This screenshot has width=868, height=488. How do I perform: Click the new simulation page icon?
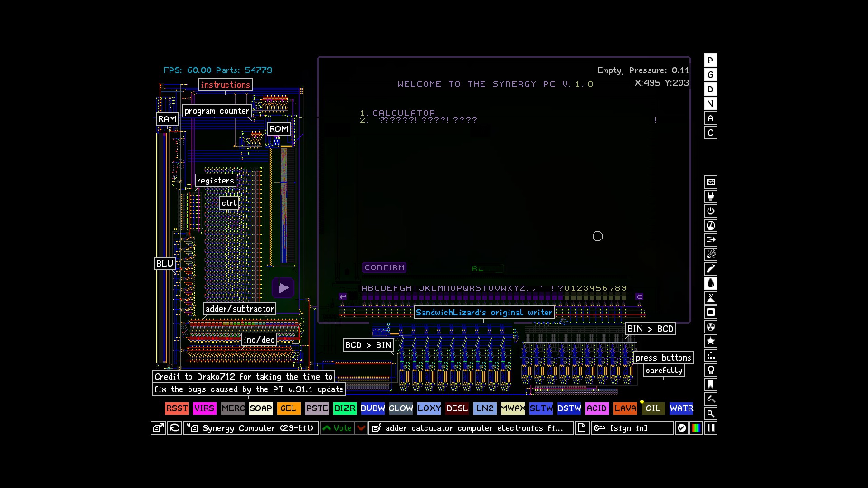tap(582, 428)
